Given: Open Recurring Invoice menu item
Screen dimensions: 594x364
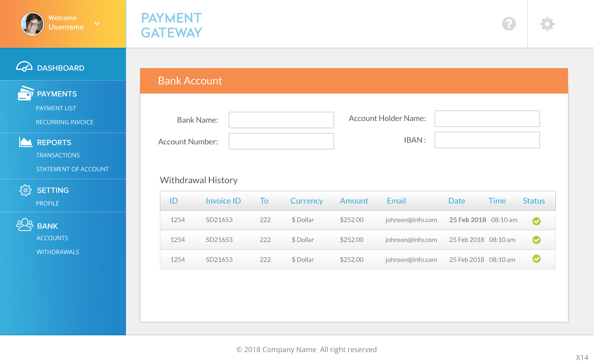Looking at the screenshot, I should click(x=65, y=122).
